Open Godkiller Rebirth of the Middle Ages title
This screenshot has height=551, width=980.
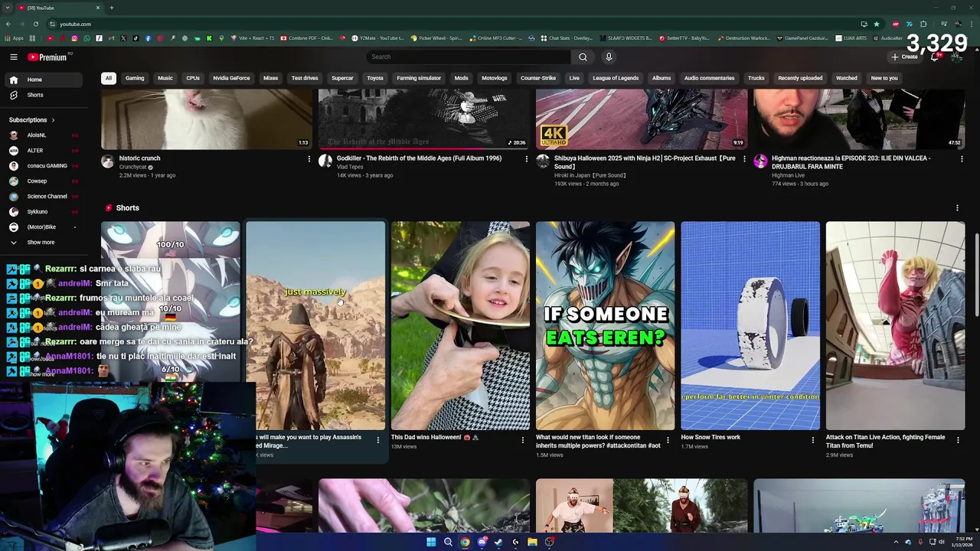click(420, 158)
